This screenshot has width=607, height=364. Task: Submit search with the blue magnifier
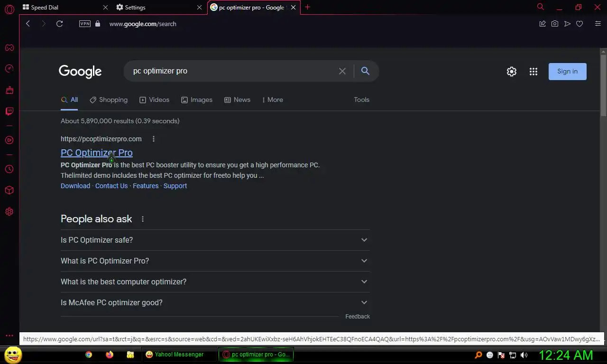coord(365,71)
